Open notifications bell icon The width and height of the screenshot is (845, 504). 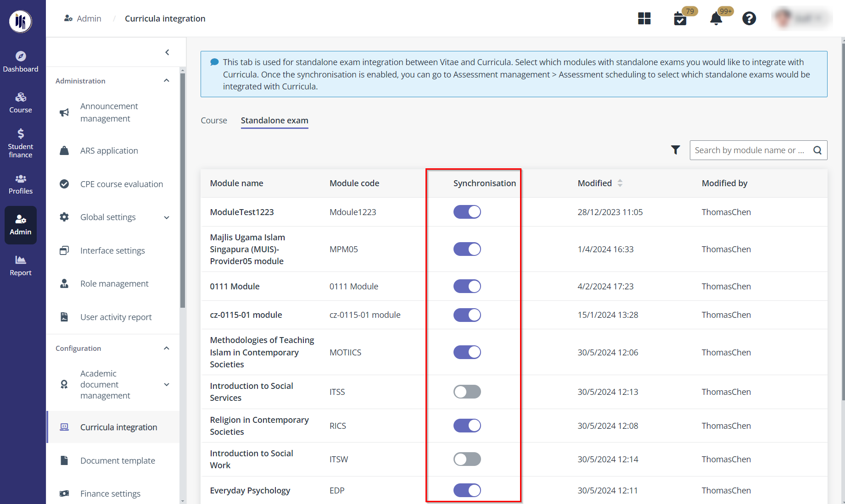pos(716,19)
